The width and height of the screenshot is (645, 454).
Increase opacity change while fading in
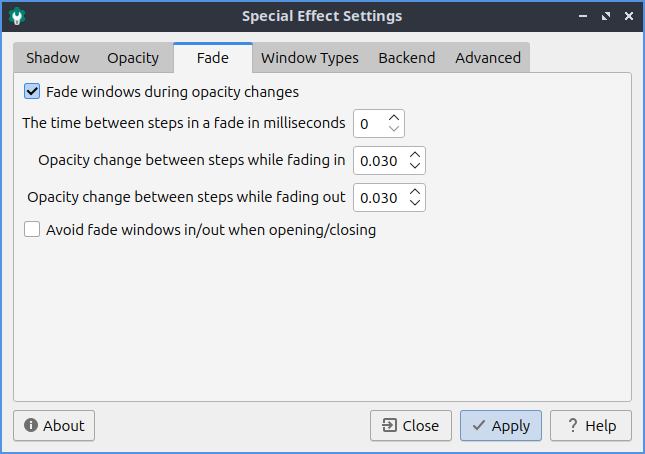point(416,155)
